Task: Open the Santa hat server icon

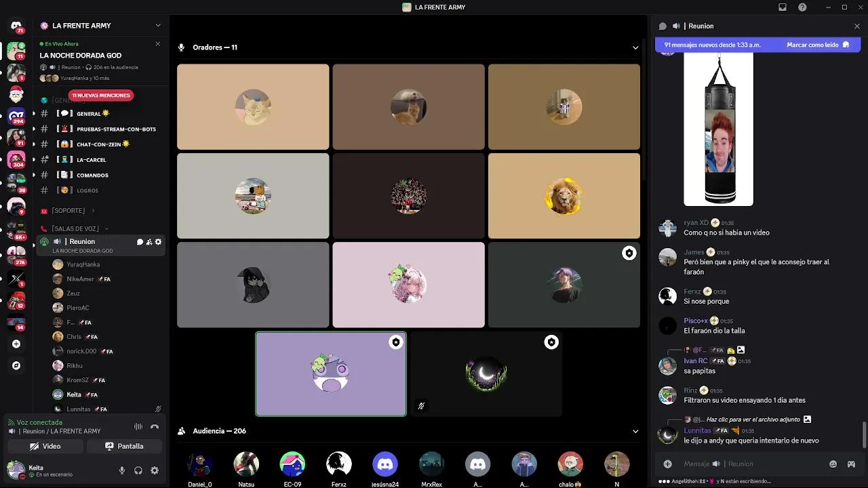Action: click(16, 94)
